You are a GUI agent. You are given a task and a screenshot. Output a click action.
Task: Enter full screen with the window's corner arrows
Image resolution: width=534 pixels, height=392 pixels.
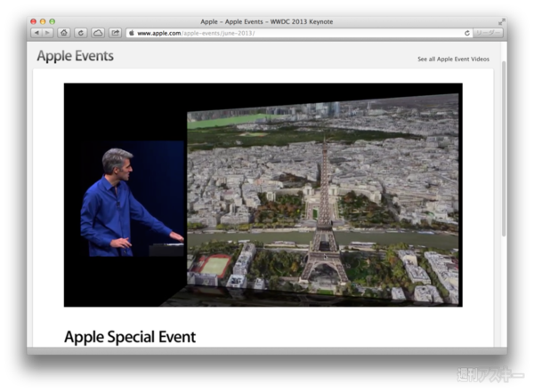(x=501, y=21)
